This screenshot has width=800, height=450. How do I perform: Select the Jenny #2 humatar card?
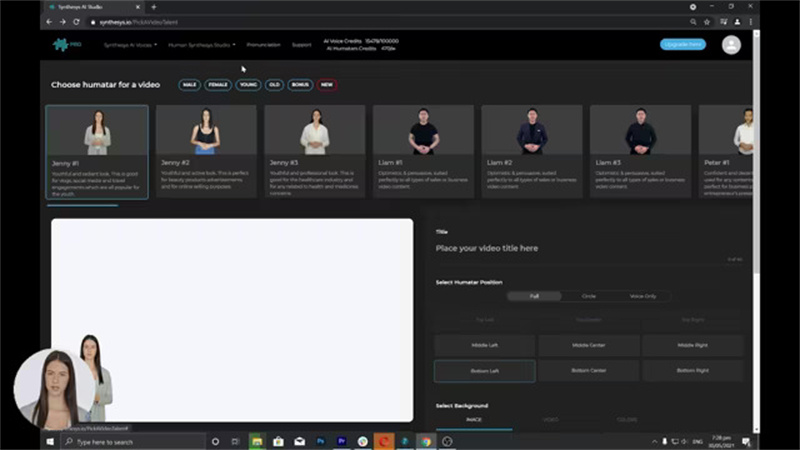pos(206,152)
